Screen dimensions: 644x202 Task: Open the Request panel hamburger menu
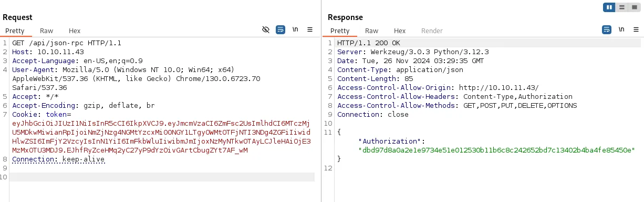coord(310,29)
